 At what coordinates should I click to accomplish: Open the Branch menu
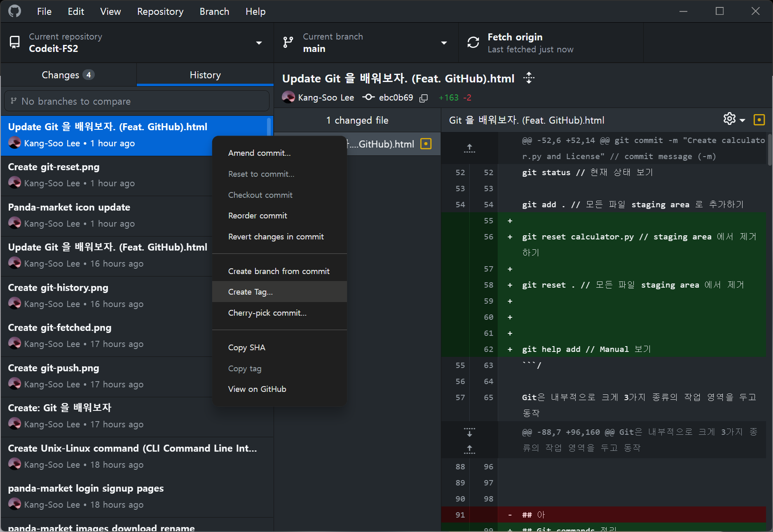(214, 12)
